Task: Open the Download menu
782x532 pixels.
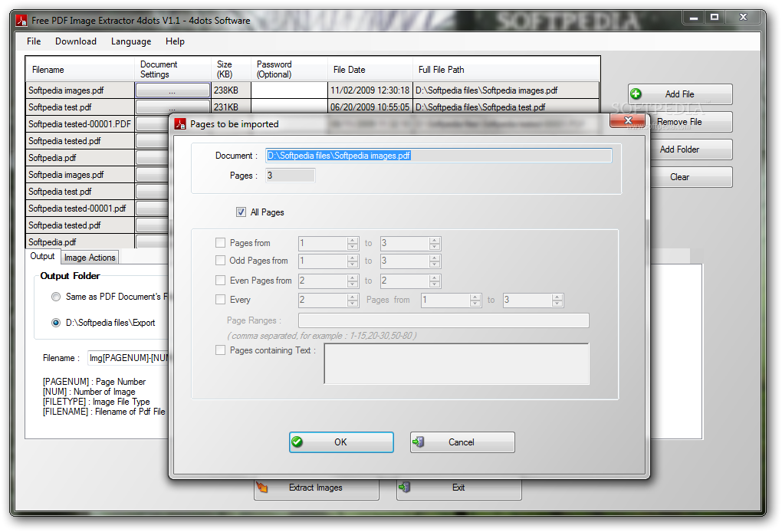Action: [76, 41]
